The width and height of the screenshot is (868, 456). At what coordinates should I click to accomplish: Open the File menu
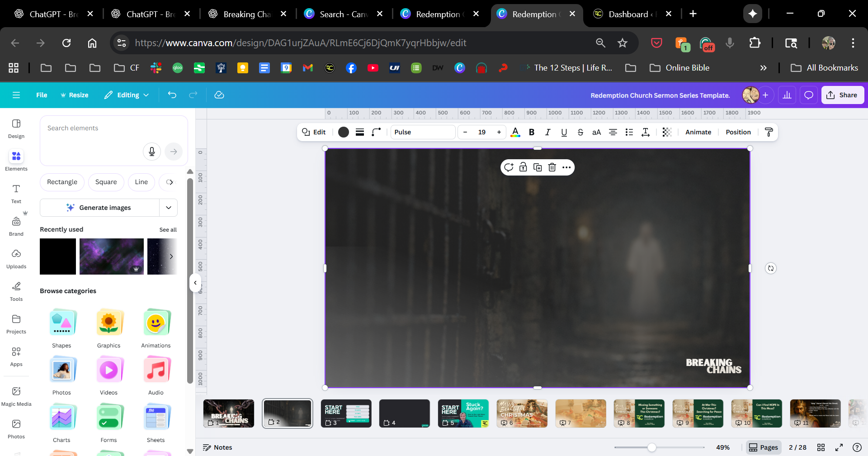(42, 95)
